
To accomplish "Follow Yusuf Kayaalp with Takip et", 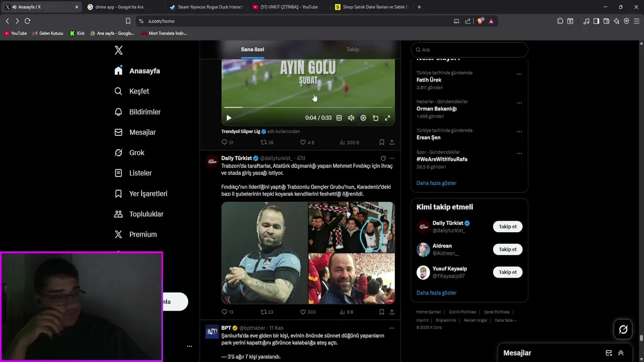I will point(508,272).
